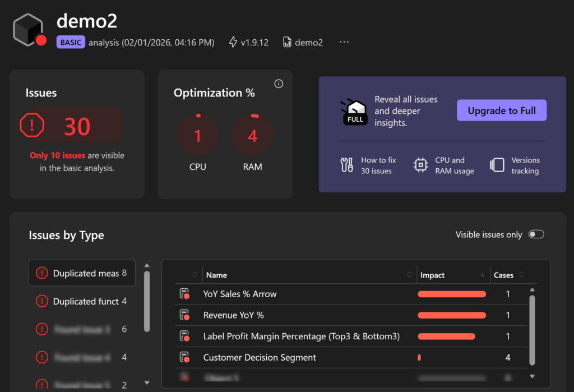Click the How to fix tools icon
Viewport: 574px width, 392px height.
[x=347, y=165]
